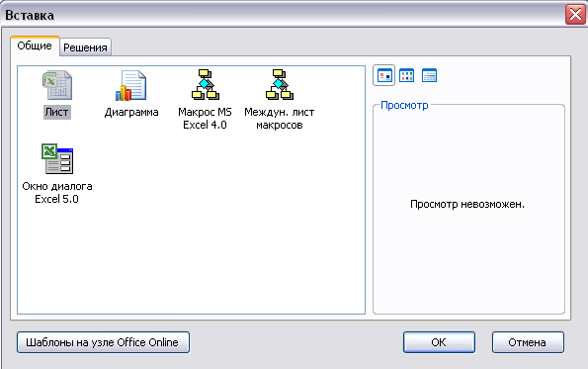588x369 pixels.
Task: Open the Общие tab
Action: click(35, 46)
